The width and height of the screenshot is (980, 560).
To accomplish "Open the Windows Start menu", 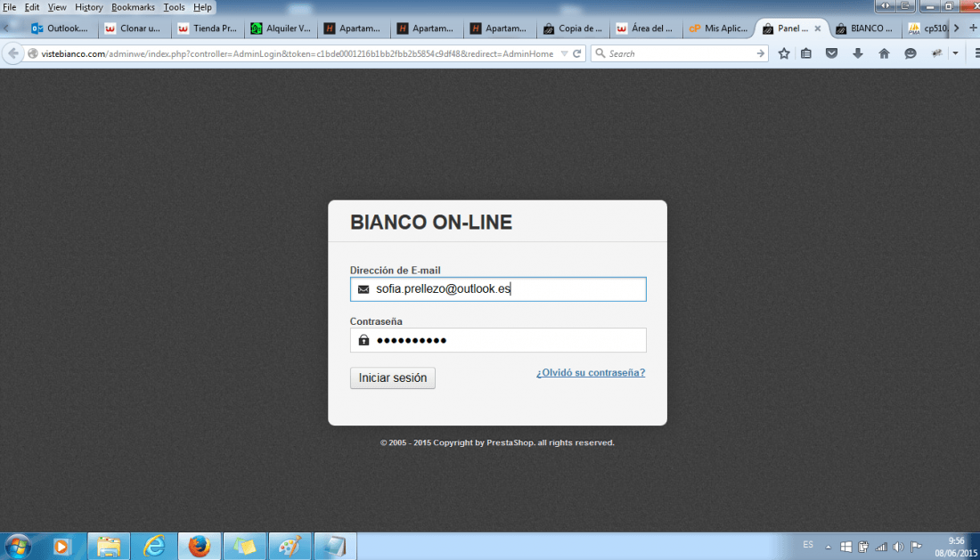I will coord(18,547).
